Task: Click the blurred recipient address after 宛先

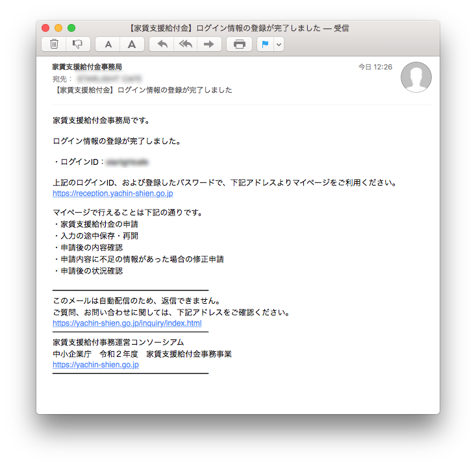Action: [109, 79]
